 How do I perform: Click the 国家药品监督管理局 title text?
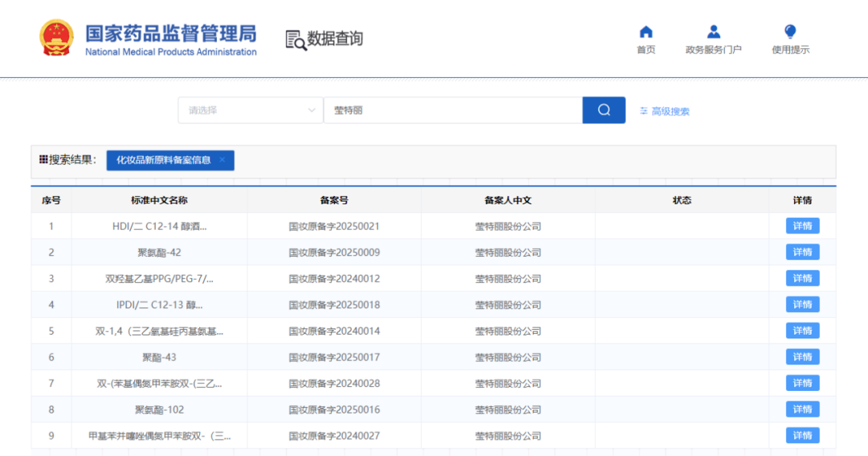pos(171,33)
